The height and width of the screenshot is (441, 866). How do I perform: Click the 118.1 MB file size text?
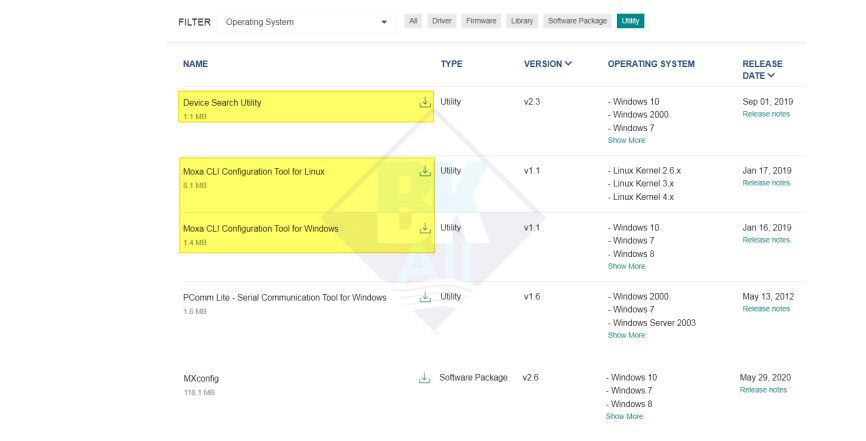pos(199,392)
